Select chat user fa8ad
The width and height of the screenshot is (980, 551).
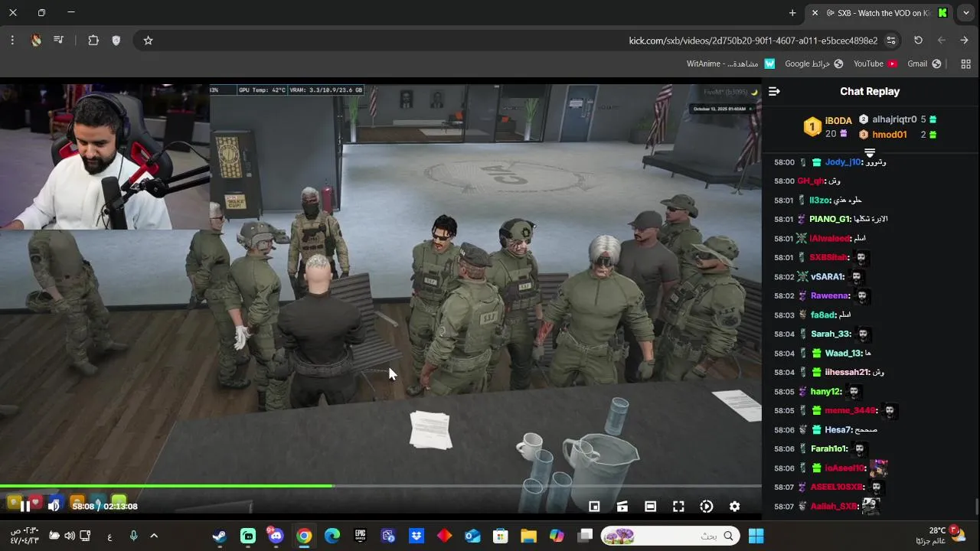click(823, 315)
